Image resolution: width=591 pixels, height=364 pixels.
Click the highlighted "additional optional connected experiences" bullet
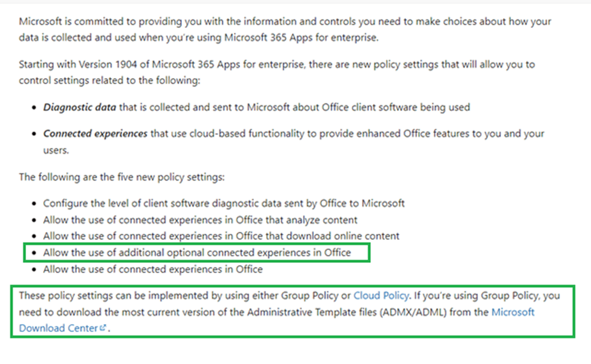[197, 253]
